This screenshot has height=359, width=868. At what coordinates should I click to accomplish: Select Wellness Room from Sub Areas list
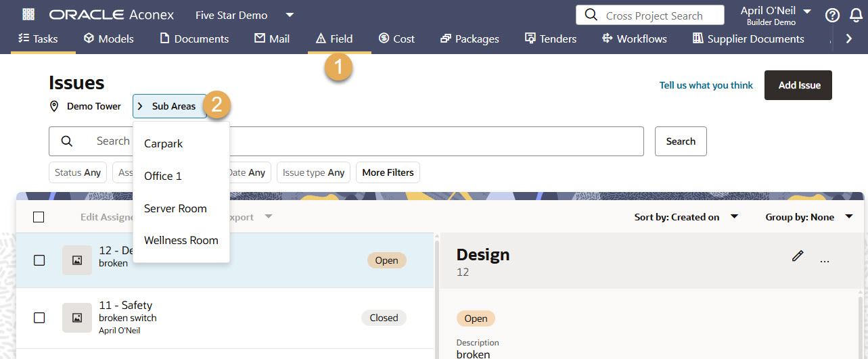point(181,240)
